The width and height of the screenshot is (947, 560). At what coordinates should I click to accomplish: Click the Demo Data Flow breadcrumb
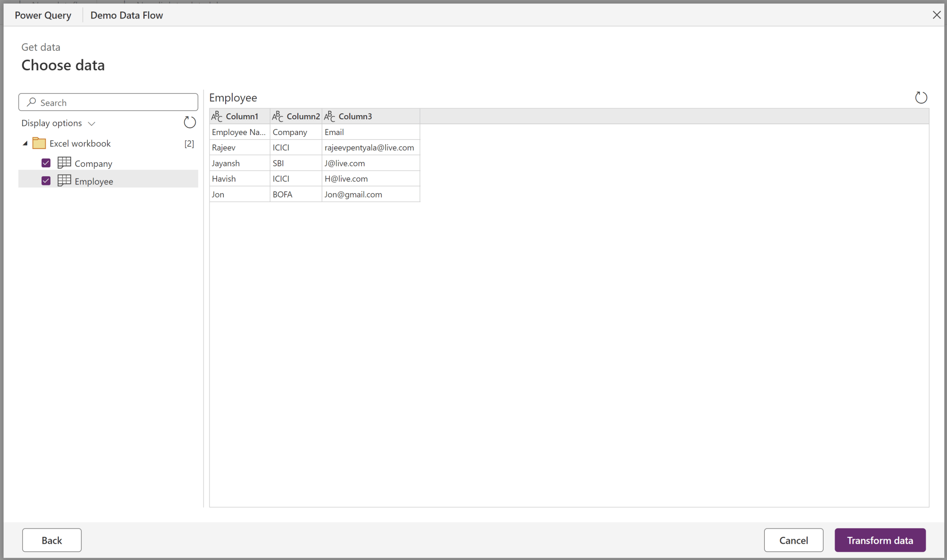(x=126, y=15)
